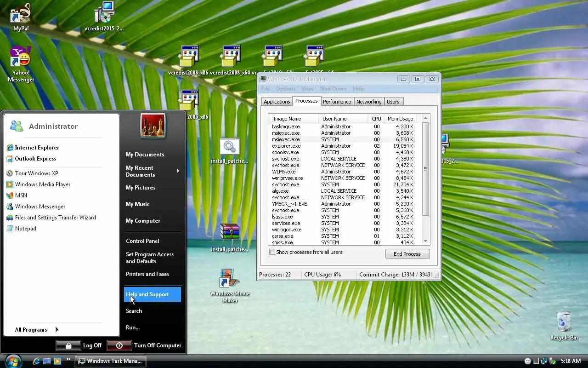Screen dimensions: 588x368
Task: Switch to the Applications tab
Action: [x=277, y=102]
